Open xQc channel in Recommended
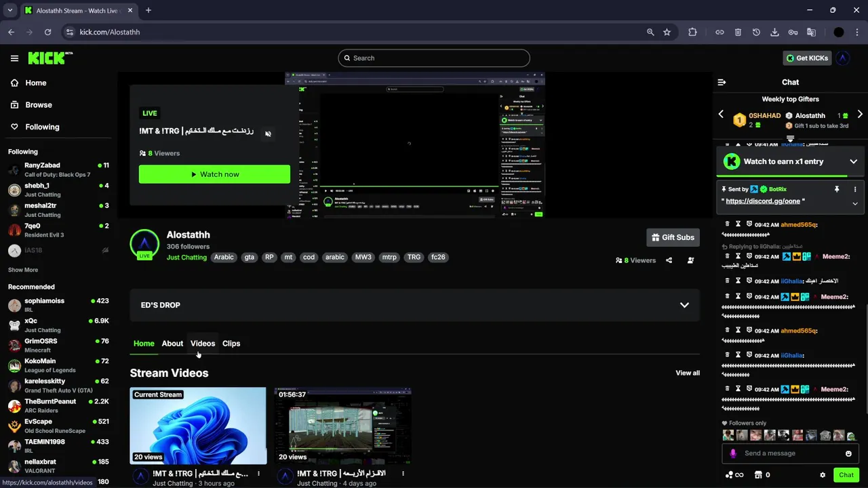Screen dimensions: 868x488 tap(58, 325)
